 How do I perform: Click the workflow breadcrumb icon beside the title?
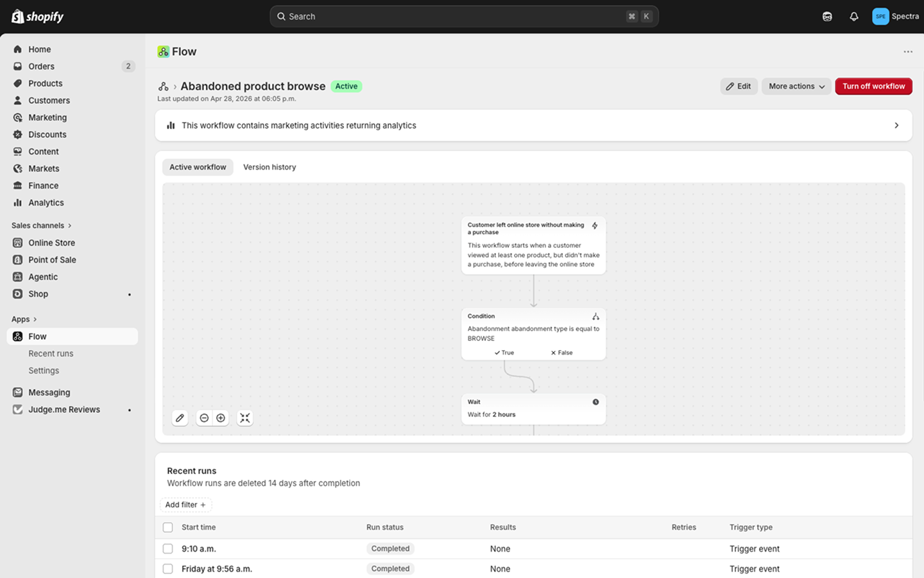(x=164, y=86)
